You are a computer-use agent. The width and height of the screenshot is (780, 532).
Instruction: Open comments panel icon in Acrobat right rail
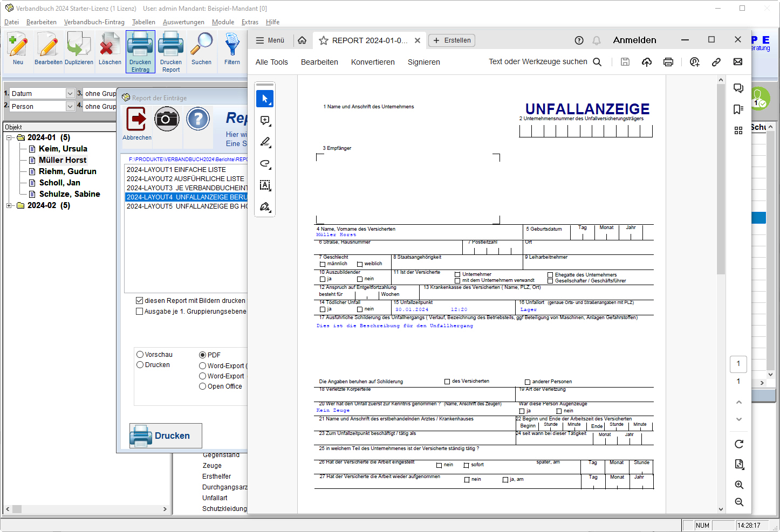pyautogui.click(x=738, y=88)
